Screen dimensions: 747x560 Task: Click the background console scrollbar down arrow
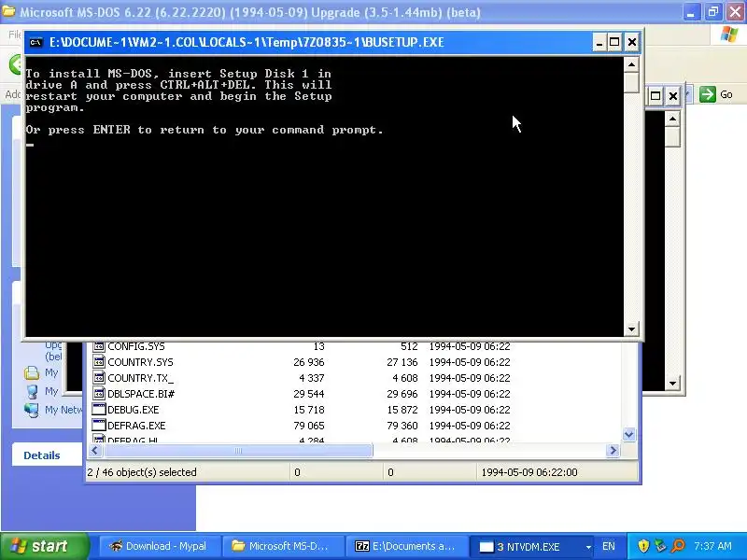click(672, 383)
